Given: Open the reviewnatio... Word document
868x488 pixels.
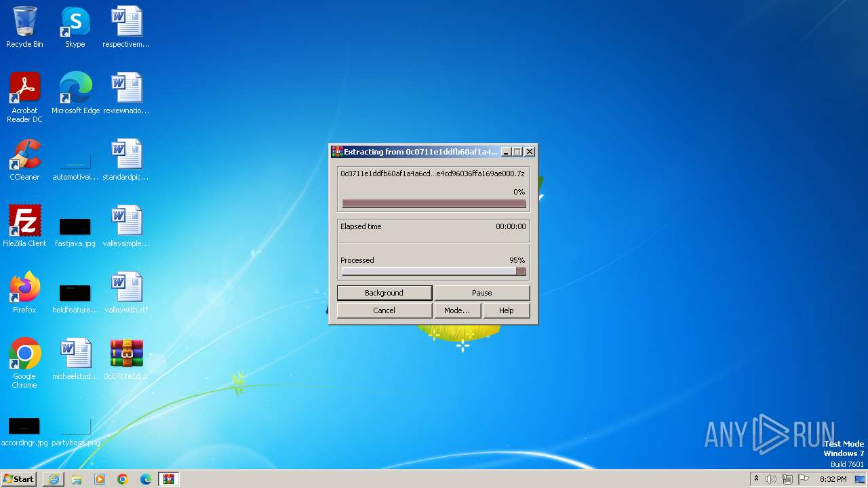Looking at the screenshot, I should (126, 94).
